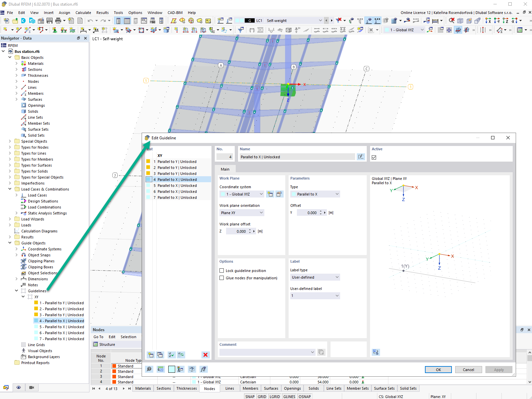Viewport: 532px width, 399px height.
Task: Collapse the Guidelines branch in navigator
Action: 17,291
